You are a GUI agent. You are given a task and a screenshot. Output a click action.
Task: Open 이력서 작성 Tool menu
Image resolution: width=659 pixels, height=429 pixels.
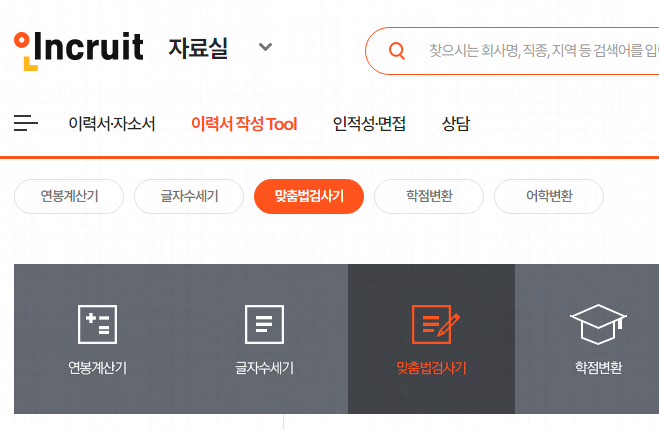tap(244, 124)
